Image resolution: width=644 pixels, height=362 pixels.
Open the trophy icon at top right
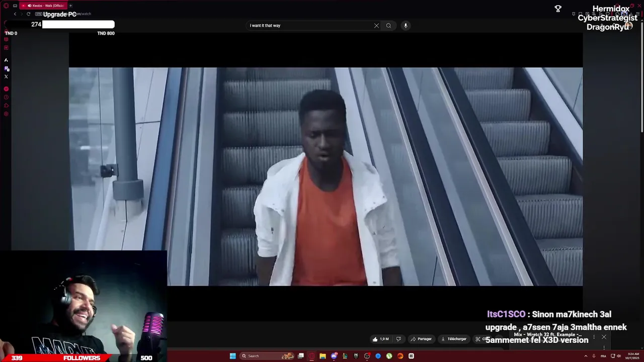558,9
